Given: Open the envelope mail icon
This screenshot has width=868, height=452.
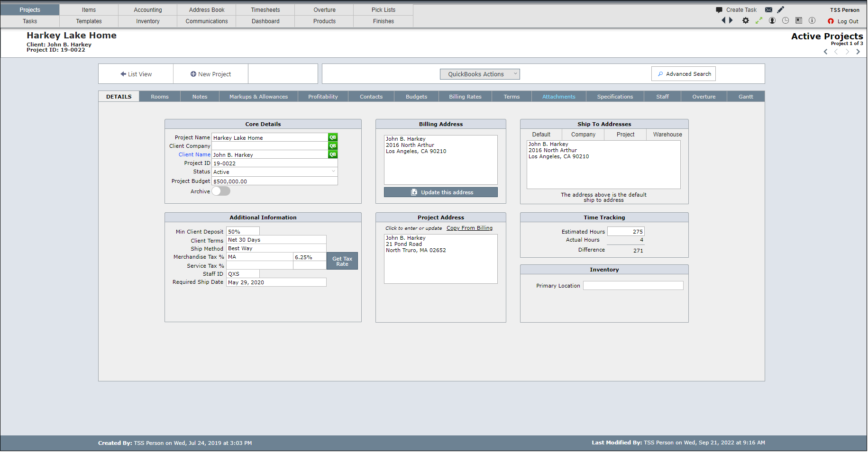Looking at the screenshot, I should [768, 9].
